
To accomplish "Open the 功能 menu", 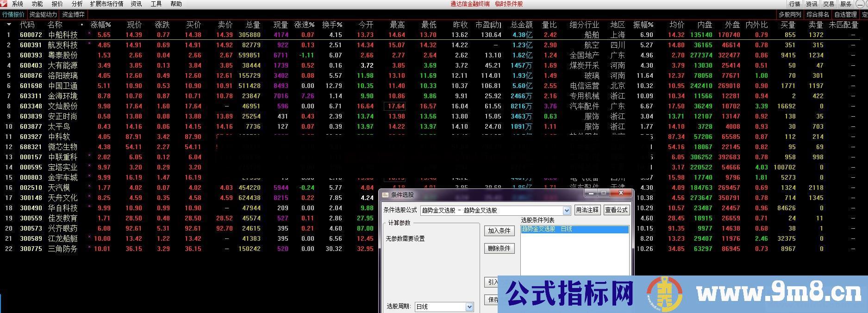I will [37, 4].
